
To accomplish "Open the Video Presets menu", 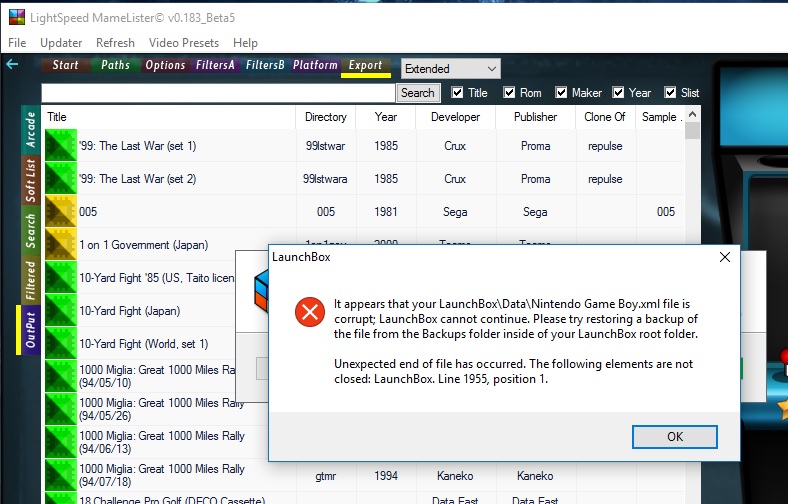I will tap(183, 43).
